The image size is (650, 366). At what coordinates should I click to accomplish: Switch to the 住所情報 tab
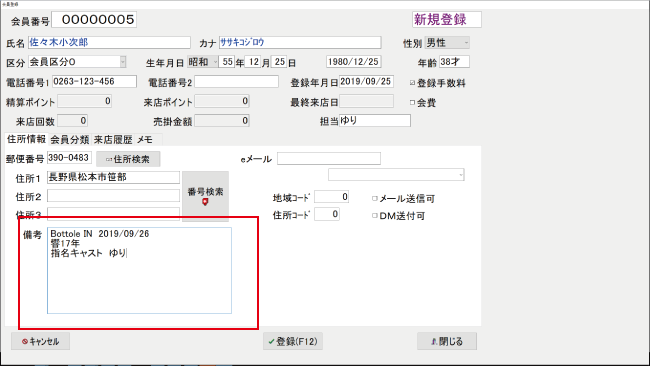(x=26, y=139)
